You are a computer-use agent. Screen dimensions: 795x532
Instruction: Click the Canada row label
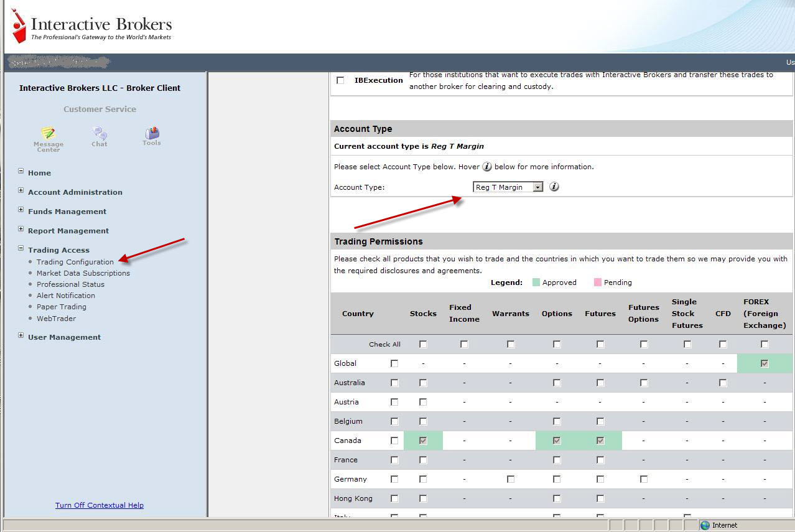[347, 441]
